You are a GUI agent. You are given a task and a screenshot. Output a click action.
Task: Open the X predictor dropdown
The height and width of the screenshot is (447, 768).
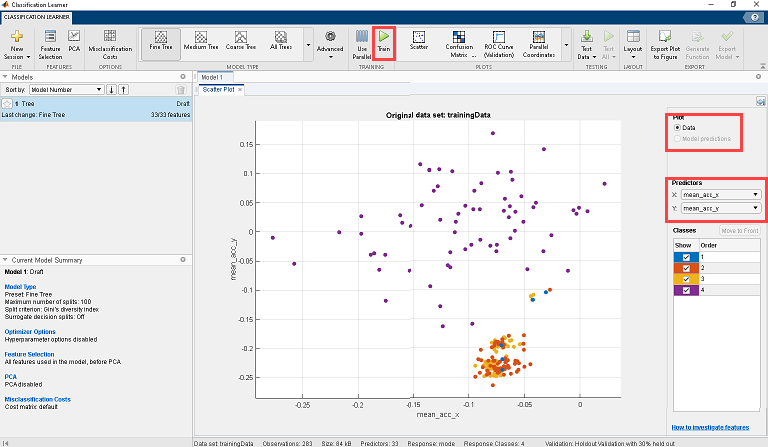720,194
